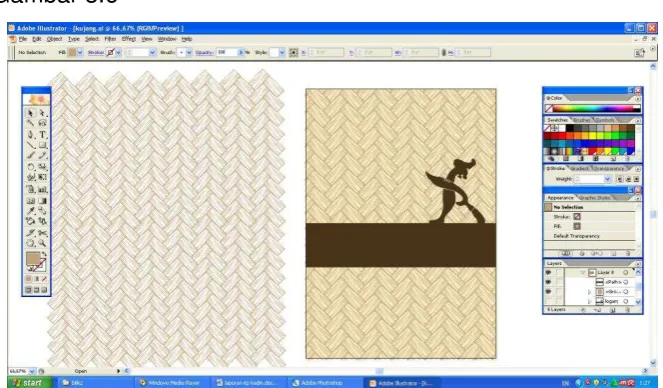The image size is (663, 388).
Task: Open the Effect menu
Action: (x=129, y=39)
